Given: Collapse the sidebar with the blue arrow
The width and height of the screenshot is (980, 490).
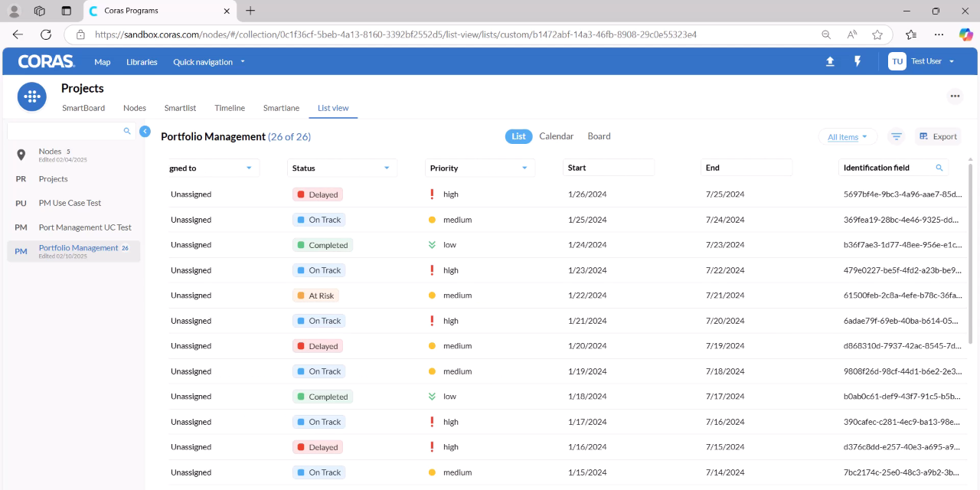Looking at the screenshot, I should [x=145, y=132].
